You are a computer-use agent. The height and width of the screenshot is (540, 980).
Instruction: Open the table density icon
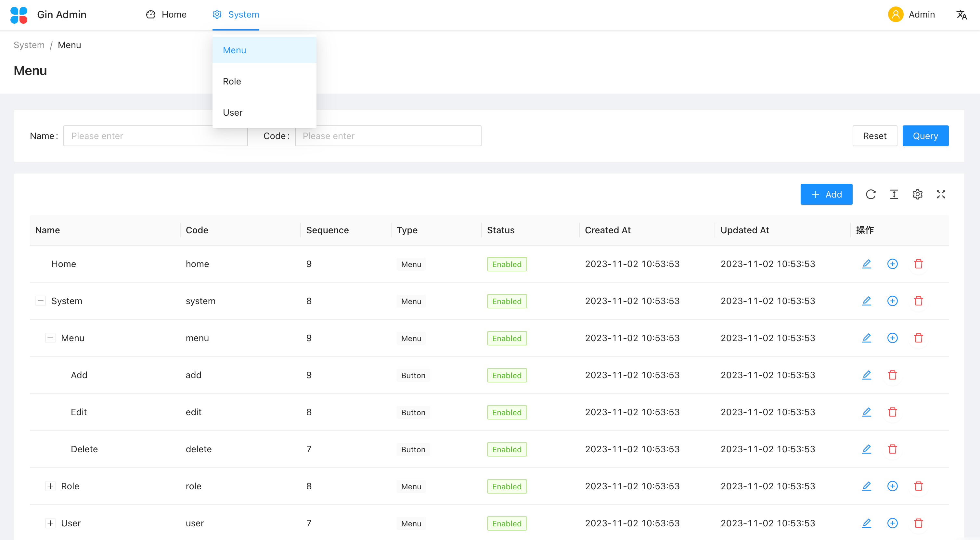894,194
